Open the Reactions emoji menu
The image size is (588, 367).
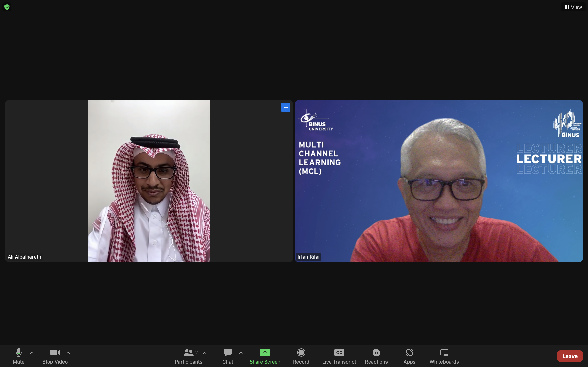coord(376,356)
